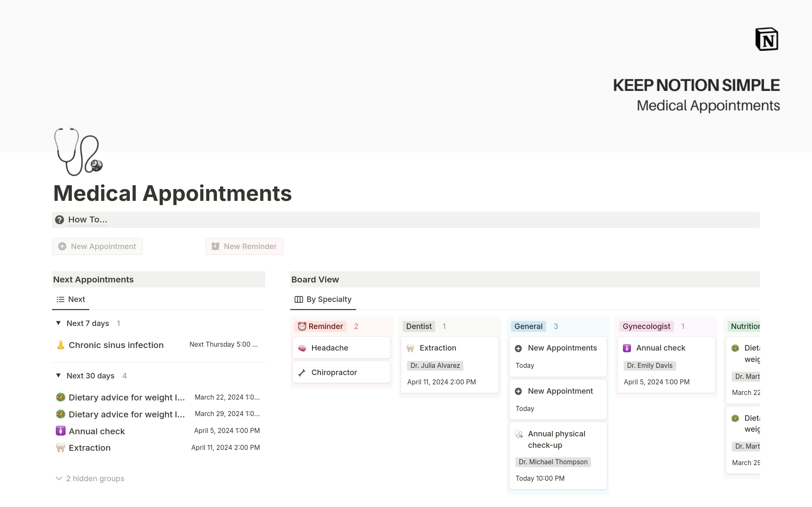
Task: Select the Next list view tab
Action: pyautogui.click(x=71, y=299)
